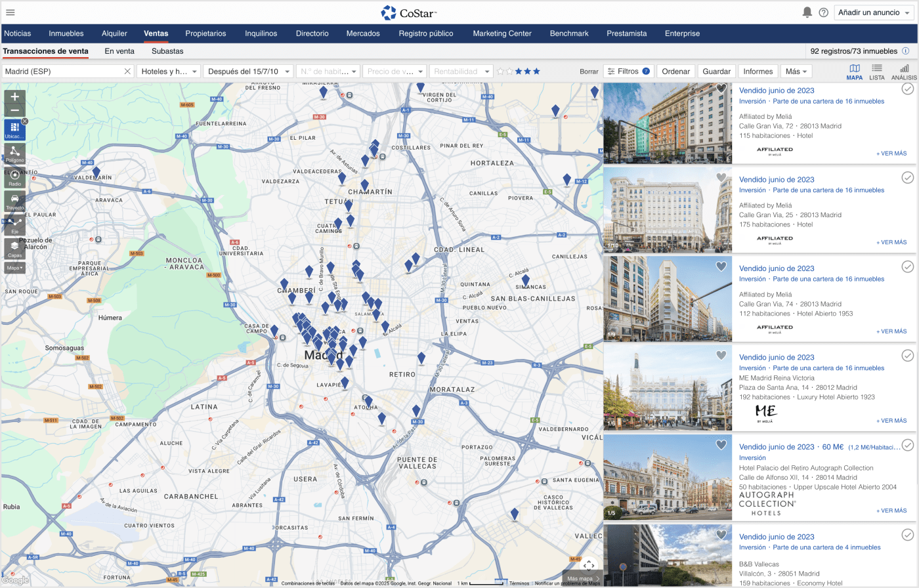Screen dimensions: 919x588
Task: Switch to the Subastas tab
Action: (x=167, y=51)
